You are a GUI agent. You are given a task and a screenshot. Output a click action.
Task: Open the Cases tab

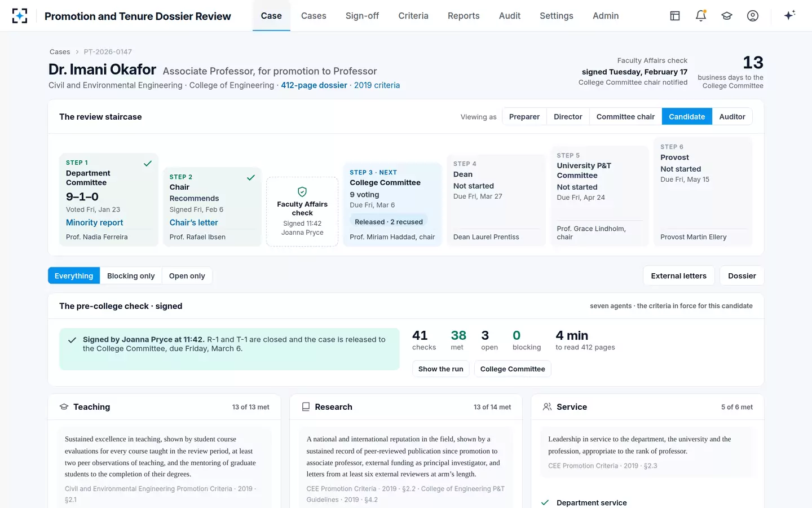click(314, 16)
